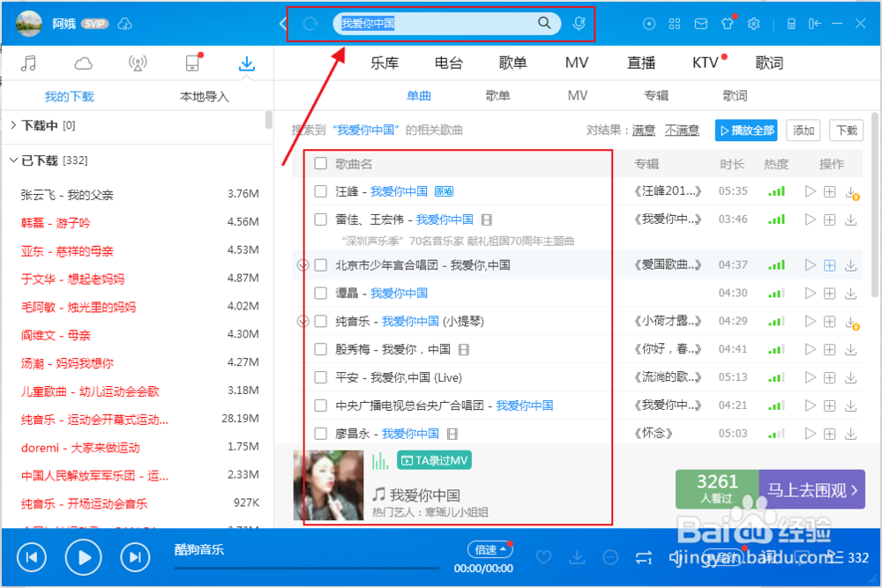
Task: Click the results list vertical scrollbar
Action: click(875, 205)
